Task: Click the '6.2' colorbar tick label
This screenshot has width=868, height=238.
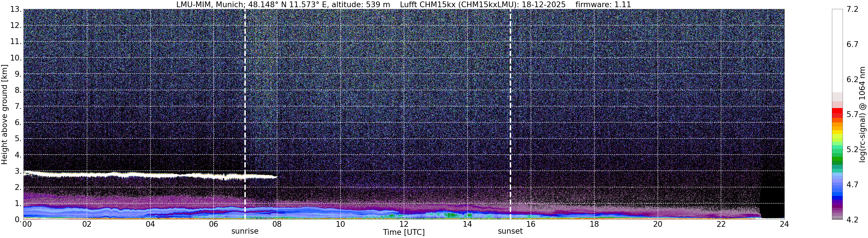Action: pyautogui.click(x=852, y=79)
